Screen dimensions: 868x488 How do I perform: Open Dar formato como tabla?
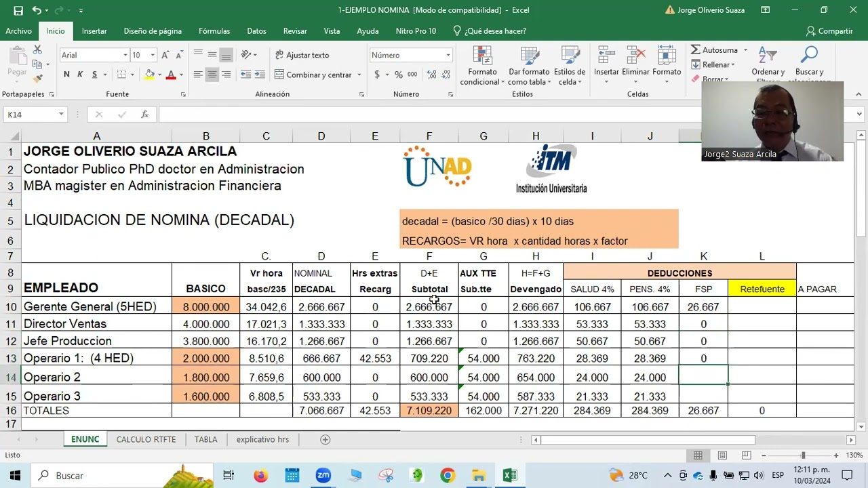coord(529,66)
